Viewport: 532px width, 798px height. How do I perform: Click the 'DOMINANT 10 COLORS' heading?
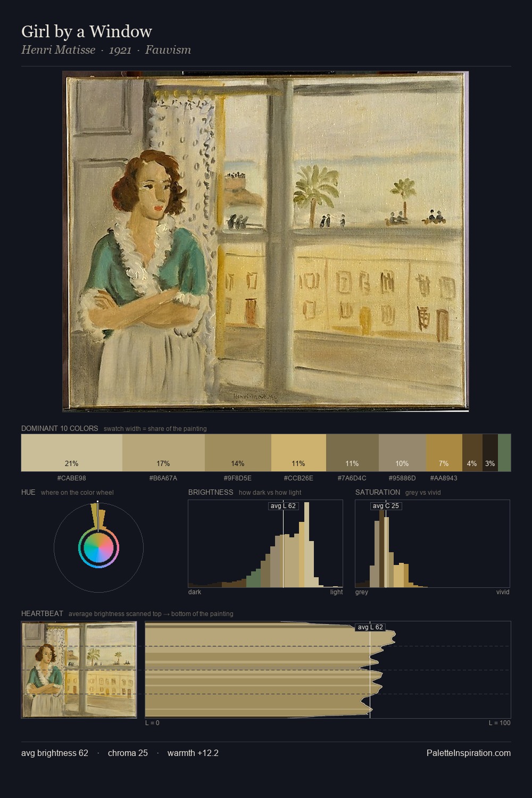(60, 428)
